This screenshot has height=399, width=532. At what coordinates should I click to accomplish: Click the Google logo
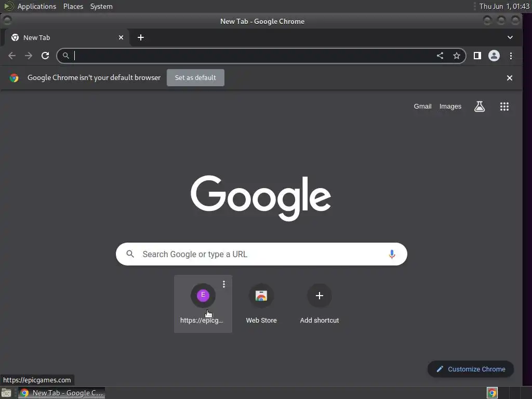tap(261, 198)
